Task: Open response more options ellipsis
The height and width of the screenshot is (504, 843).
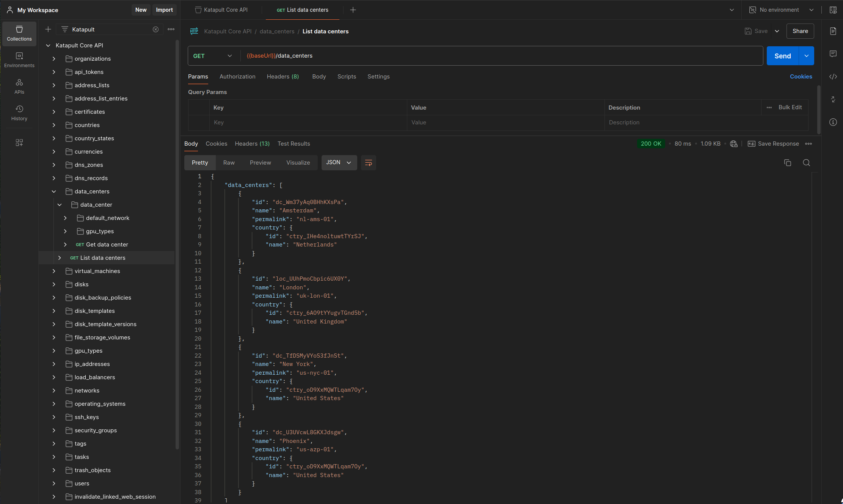Action: point(808,144)
